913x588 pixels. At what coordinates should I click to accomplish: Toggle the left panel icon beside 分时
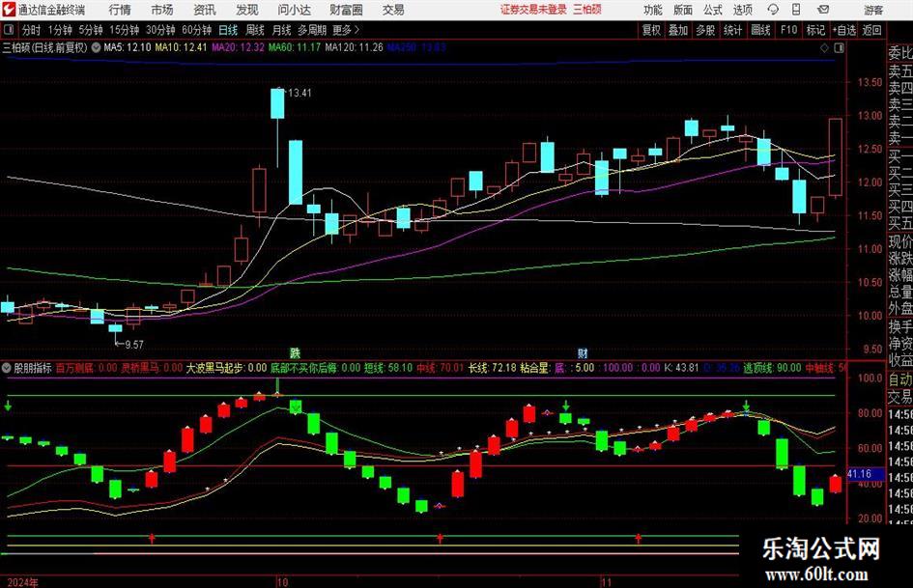(x=9, y=30)
